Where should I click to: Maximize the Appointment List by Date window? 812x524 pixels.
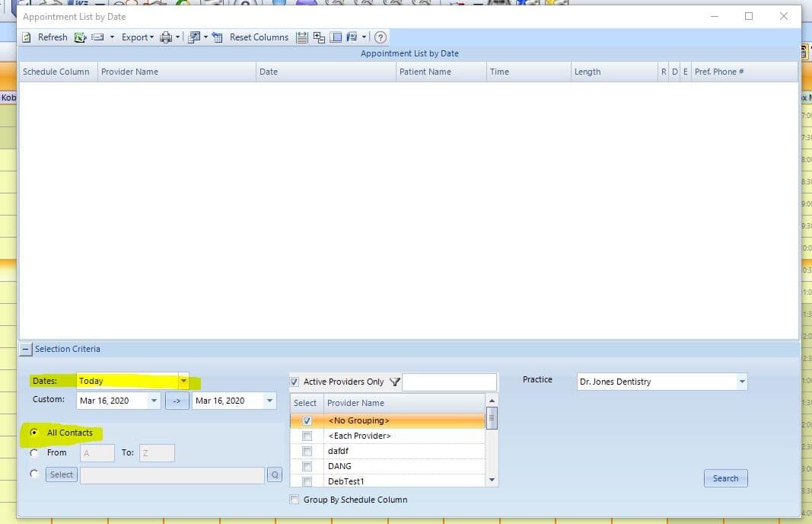click(749, 16)
